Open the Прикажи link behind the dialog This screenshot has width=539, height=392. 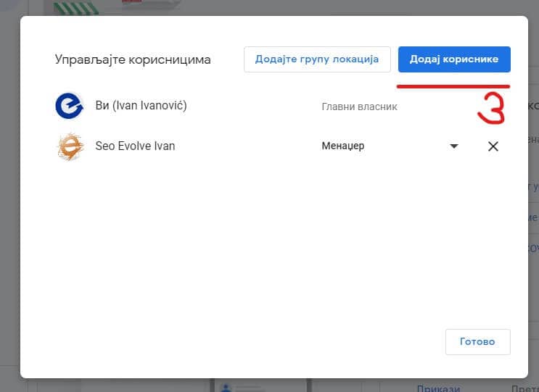point(438,388)
